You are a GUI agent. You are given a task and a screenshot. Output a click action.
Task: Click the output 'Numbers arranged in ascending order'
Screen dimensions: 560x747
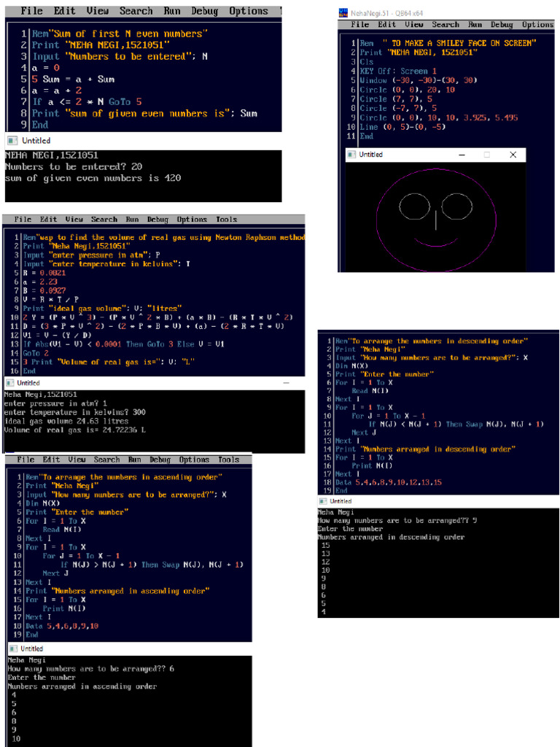tap(82, 686)
